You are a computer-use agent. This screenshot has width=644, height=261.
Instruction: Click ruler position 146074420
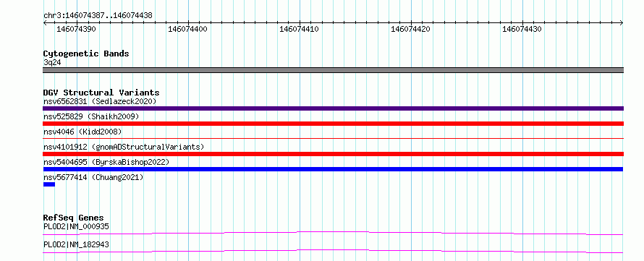pyautogui.click(x=411, y=29)
